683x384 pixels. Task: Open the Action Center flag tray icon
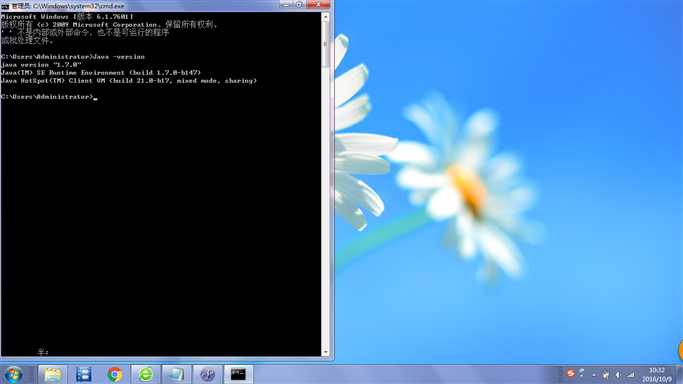605,374
